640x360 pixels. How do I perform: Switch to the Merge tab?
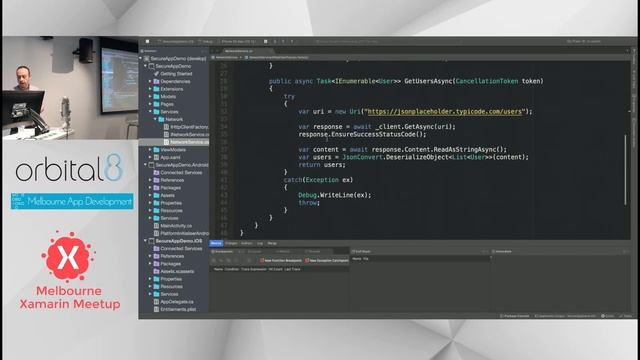(272, 243)
